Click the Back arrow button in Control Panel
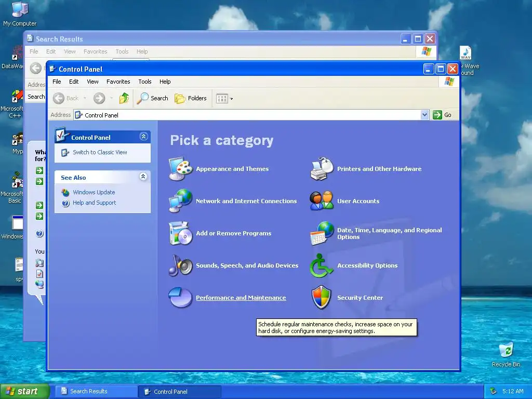 (66, 98)
